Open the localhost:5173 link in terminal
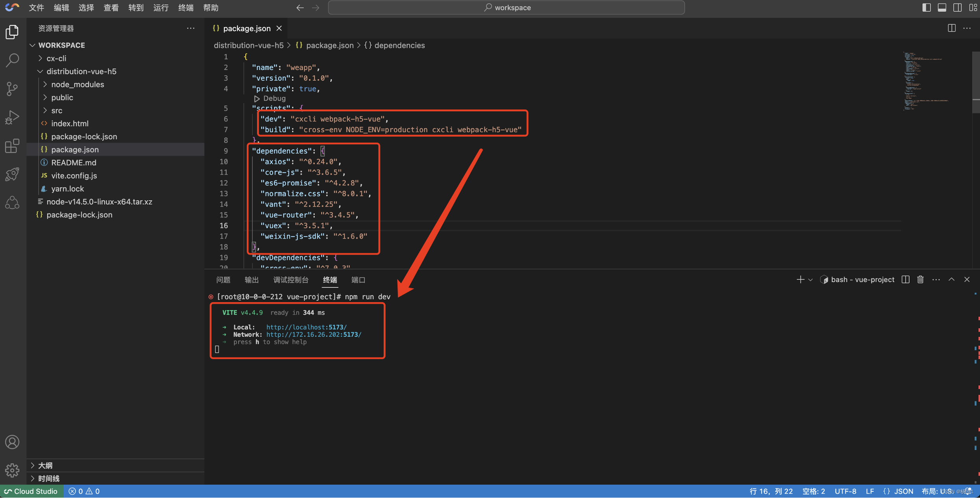 coord(306,327)
